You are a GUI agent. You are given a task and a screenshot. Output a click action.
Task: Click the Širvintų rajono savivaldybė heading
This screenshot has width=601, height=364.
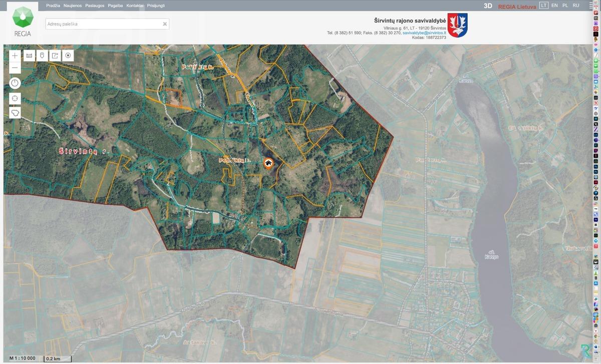pos(410,20)
